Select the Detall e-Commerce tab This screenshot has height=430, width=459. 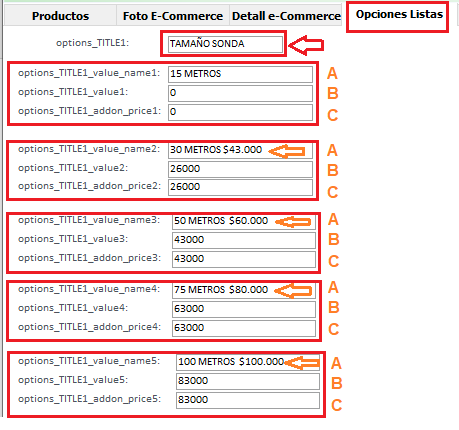[x=286, y=16]
